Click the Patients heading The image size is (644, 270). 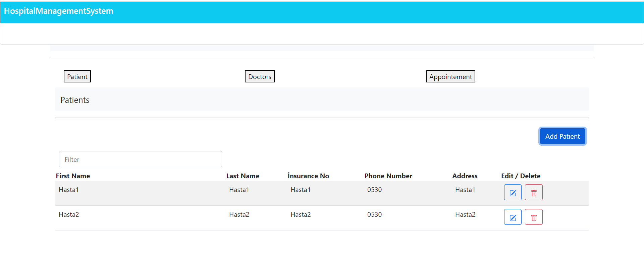pyautogui.click(x=75, y=100)
